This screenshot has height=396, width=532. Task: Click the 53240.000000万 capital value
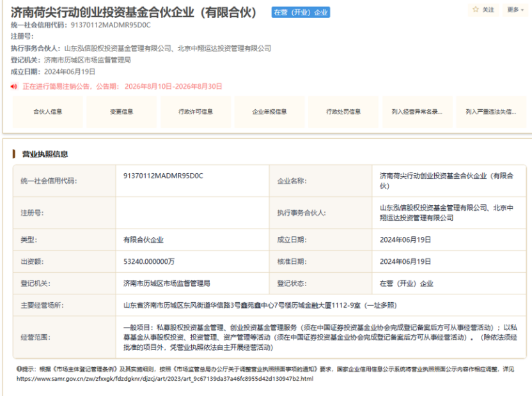click(149, 261)
